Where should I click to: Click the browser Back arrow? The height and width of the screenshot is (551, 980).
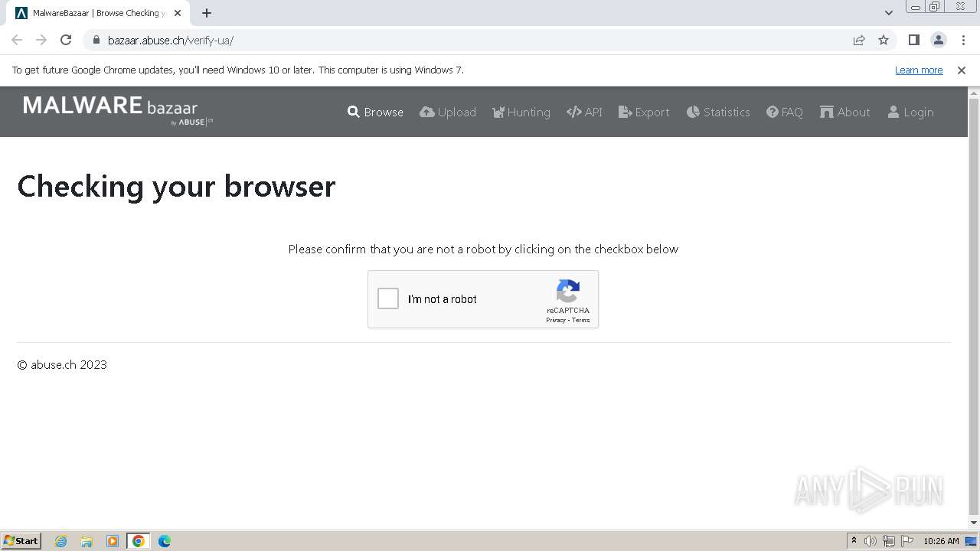[x=17, y=40]
